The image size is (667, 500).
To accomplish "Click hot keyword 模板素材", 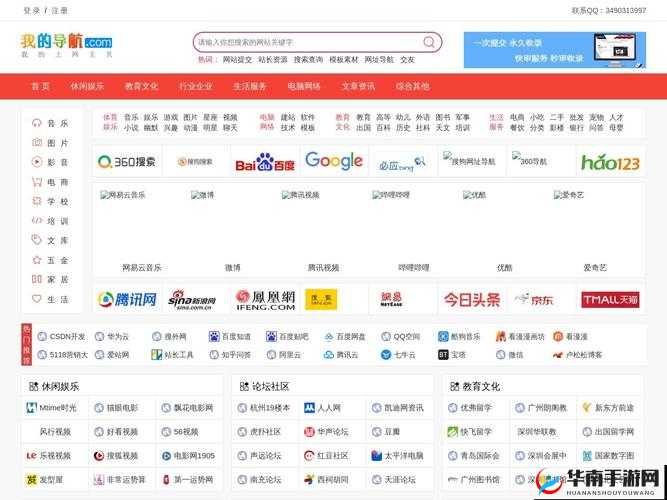I will pos(344,60).
